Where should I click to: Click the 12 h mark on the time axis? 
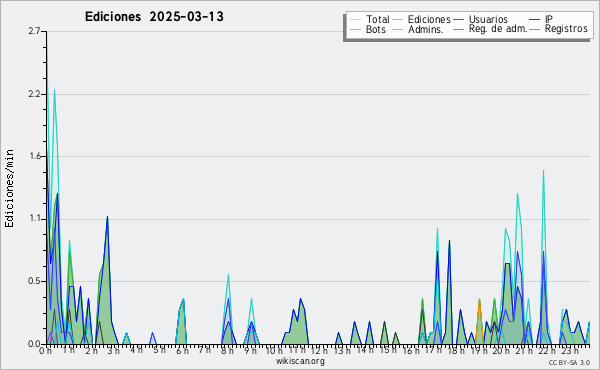pyautogui.click(x=318, y=351)
